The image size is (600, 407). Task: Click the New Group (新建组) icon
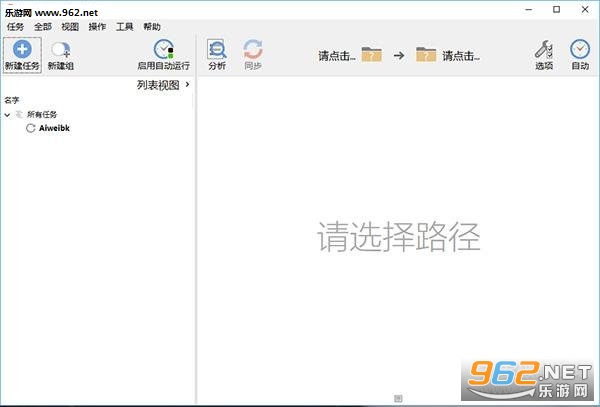click(61, 50)
